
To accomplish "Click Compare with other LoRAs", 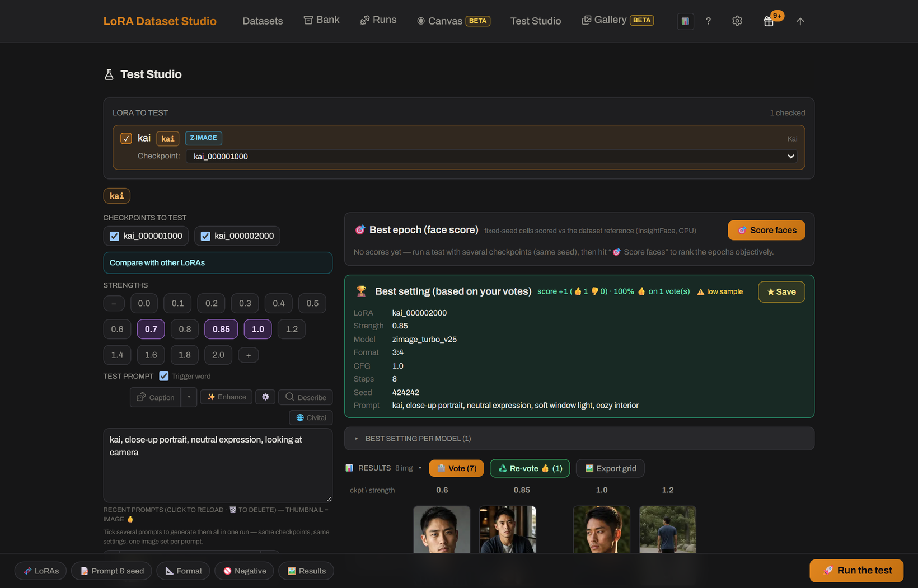I will pos(218,263).
